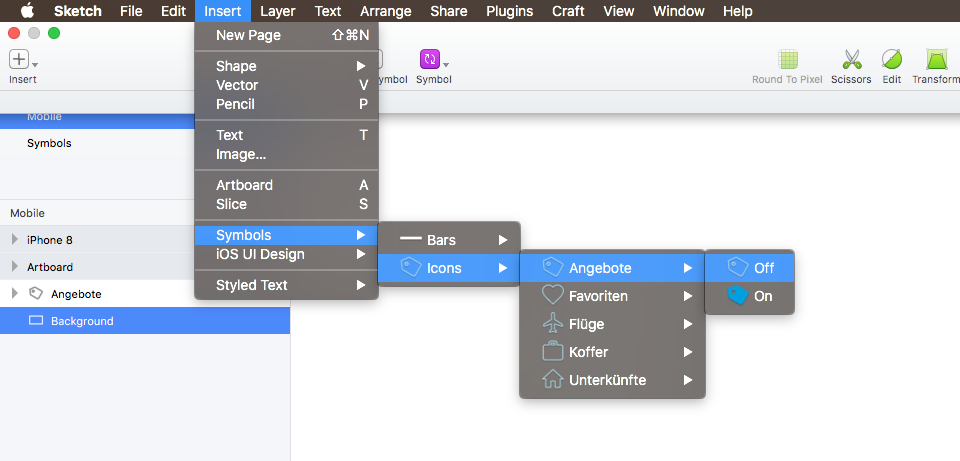This screenshot has width=960, height=461.
Task: Open the Sketch application menu
Action: click(x=78, y=11)
